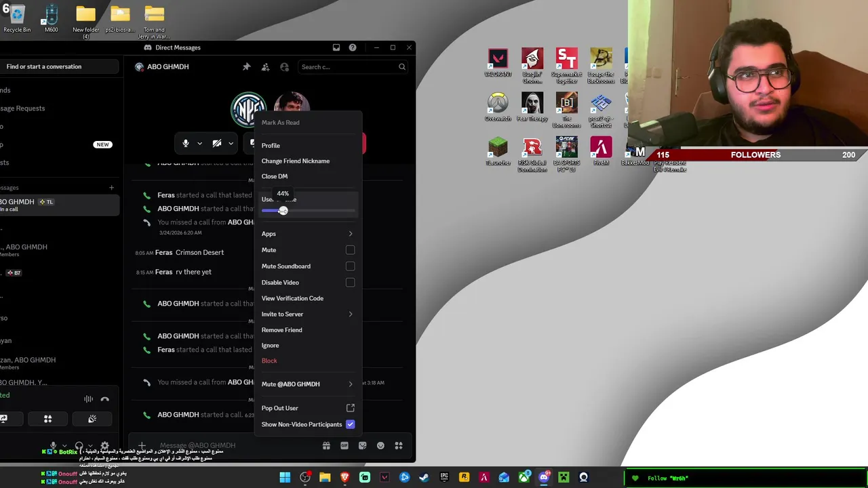Open pinned messages in the DM header
This screenshot has height=488, width=868.
[246, 67]
